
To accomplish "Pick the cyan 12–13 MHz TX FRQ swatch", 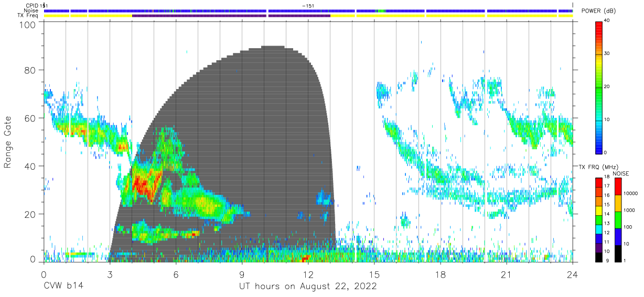I will [599, 229].
